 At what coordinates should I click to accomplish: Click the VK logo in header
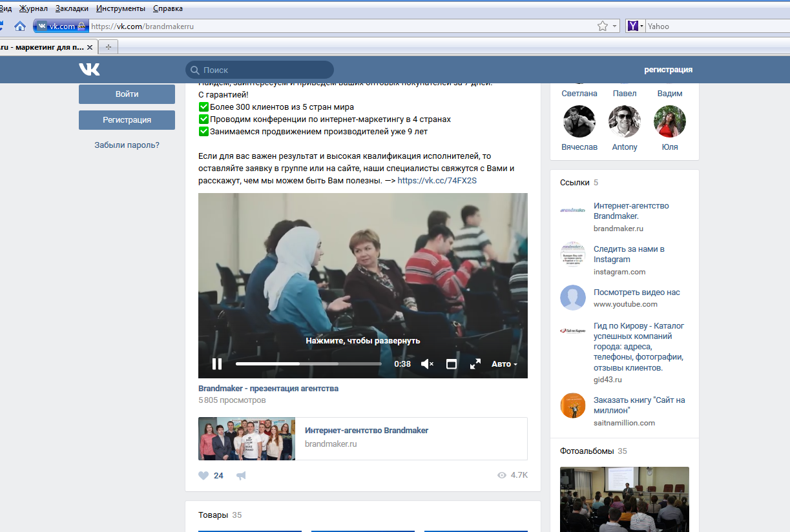[89, 70]
